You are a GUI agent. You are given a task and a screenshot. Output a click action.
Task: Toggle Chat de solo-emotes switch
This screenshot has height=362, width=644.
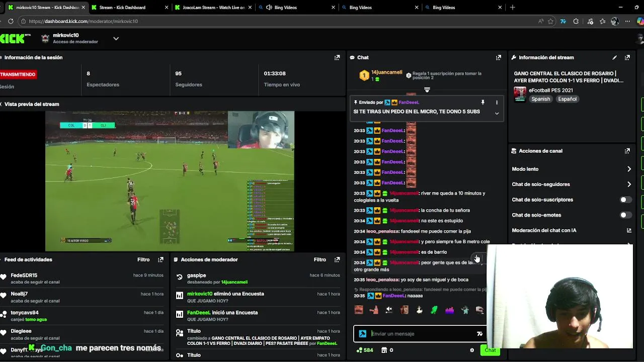coord(626,215)
